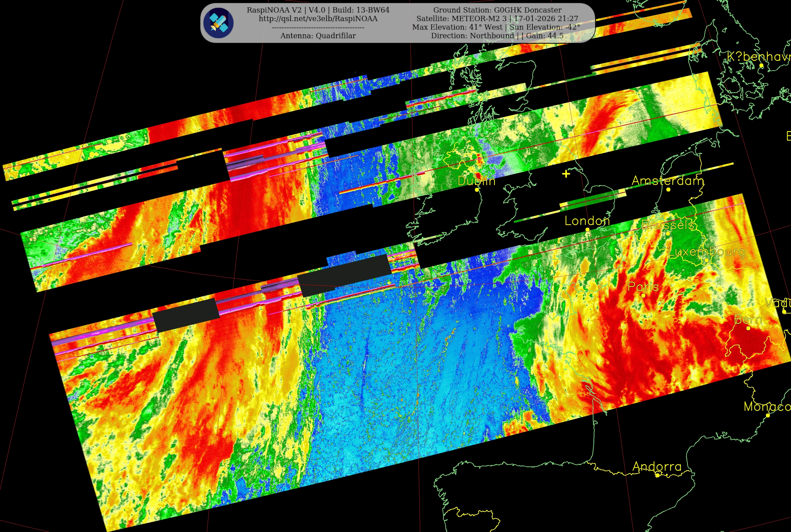Click the Monaco city marker dot
This screenshot has width=791, height=532.
[x=768, y=415]
